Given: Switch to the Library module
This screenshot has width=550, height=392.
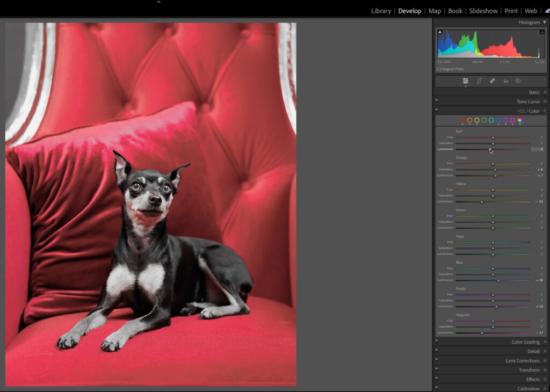Looking at the screenshot, I should [x=381, y=11].
